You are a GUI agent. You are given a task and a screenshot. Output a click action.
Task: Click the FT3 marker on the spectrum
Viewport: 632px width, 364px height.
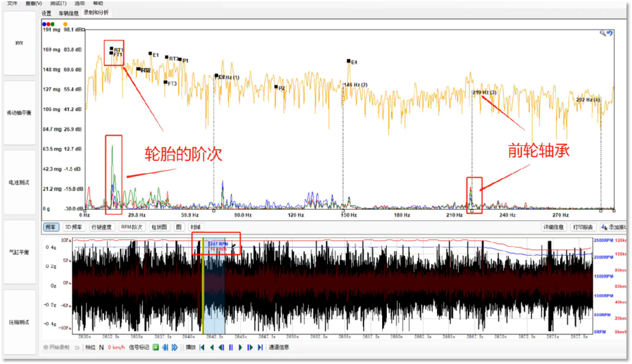click(166, 83)
